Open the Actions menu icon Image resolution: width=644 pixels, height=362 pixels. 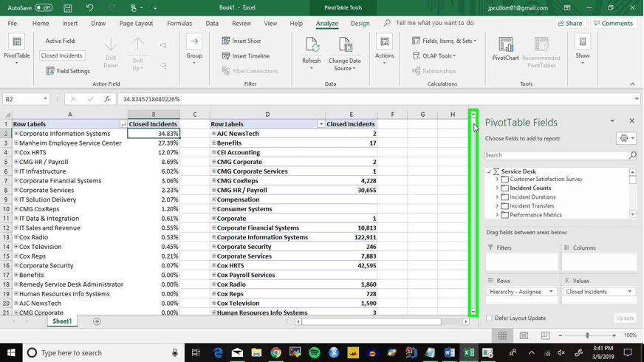click(385, 42)
